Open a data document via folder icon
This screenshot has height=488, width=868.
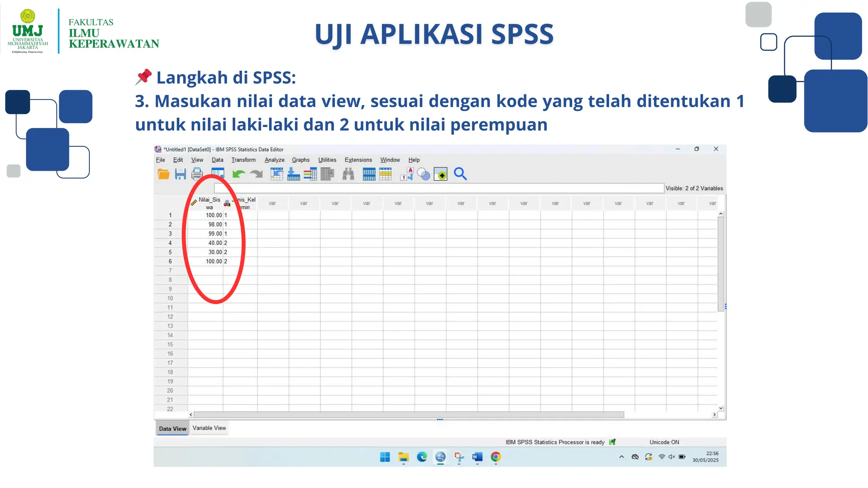(x=164, y=174)
